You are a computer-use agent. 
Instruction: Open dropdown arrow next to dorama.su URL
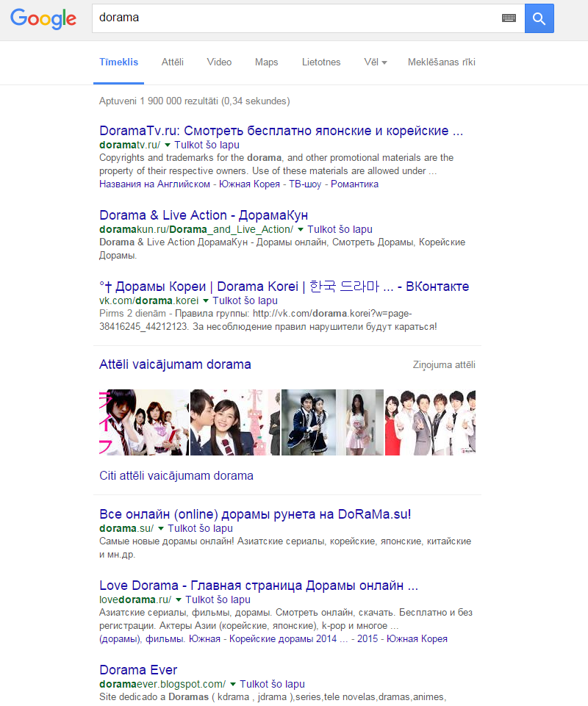click(x=161, y=529)
